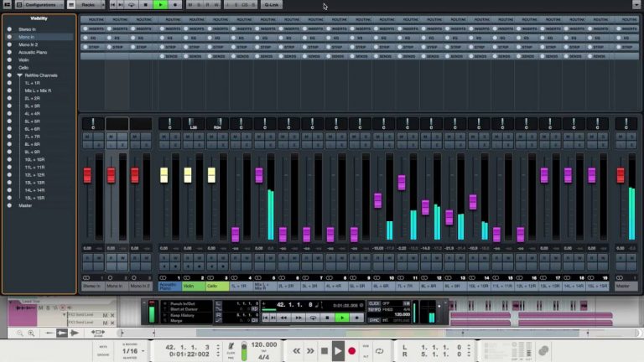
Task: Click the stop button in mixer toolbar
Action: (x=145, y=5)
